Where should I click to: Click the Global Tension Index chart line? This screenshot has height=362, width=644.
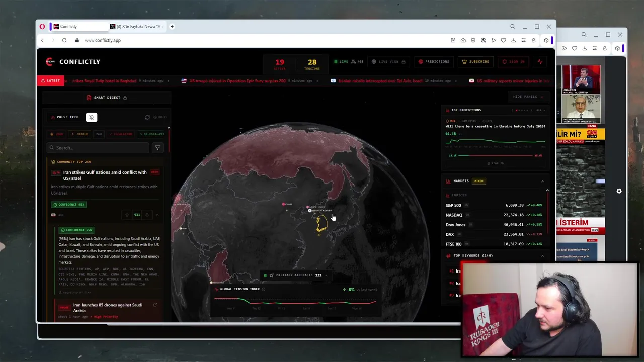[295, 301]
